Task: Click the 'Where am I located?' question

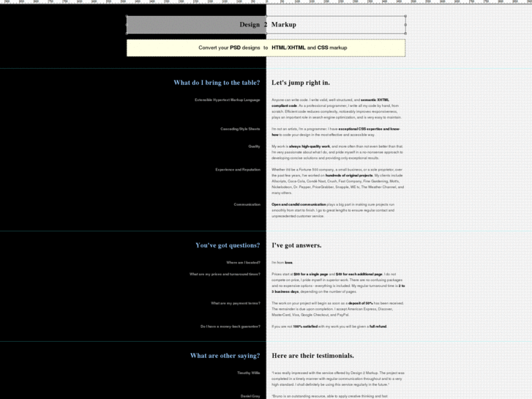Action: 243,263
